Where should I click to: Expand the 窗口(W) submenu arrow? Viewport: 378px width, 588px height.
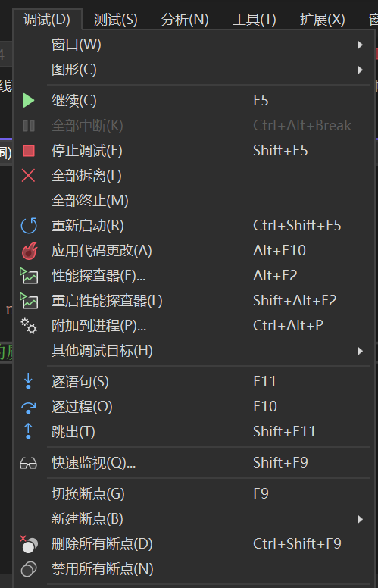[360, 45]
